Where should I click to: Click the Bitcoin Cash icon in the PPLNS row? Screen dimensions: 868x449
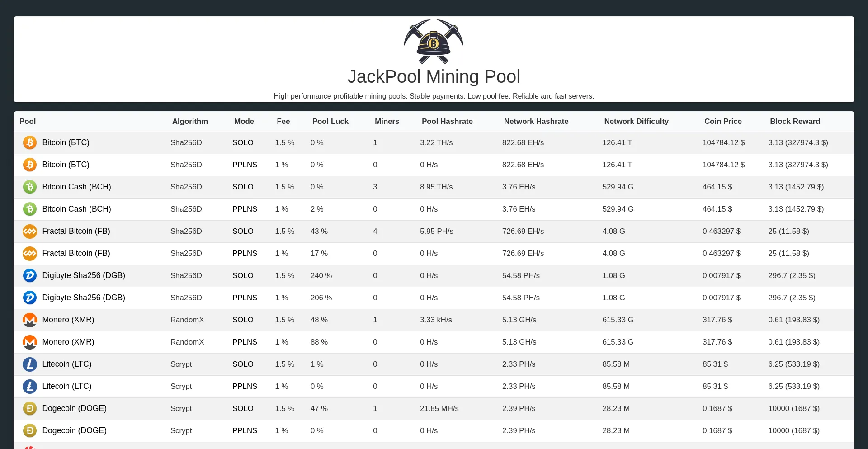[x=30, y=209]
